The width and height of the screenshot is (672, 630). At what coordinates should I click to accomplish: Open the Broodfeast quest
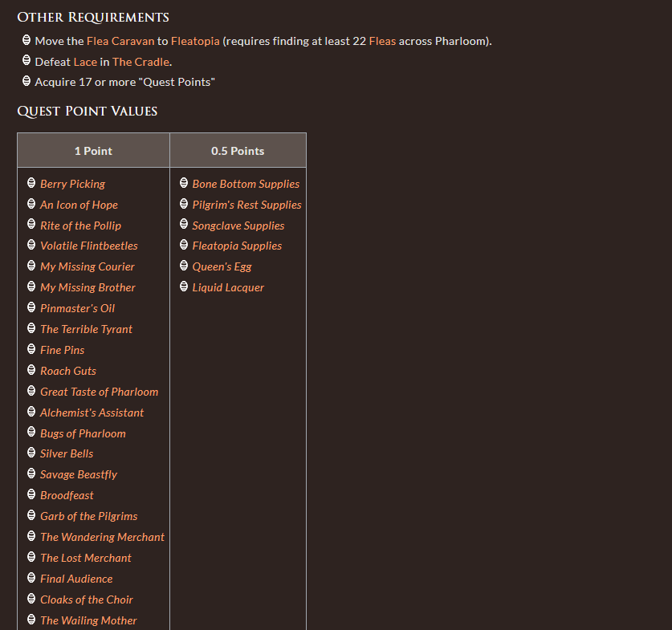[x=67, y=495]
